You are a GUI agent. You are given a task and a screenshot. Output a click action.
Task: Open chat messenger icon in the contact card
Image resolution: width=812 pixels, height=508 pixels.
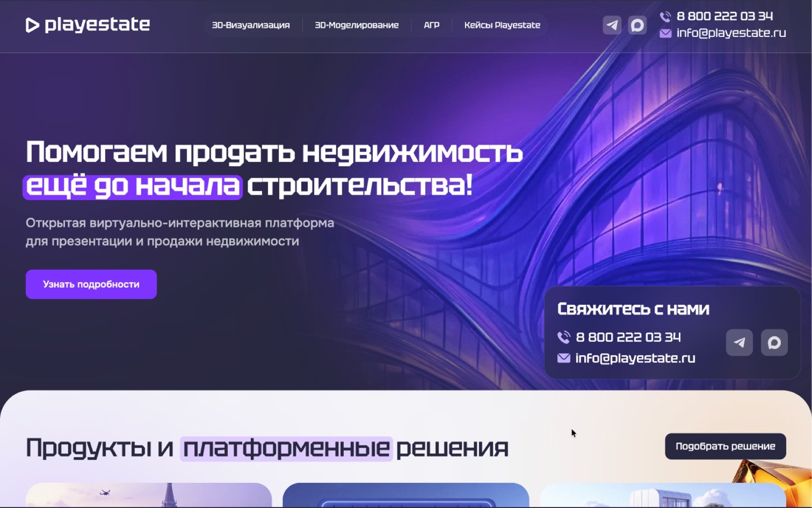[x=775, y=343]
